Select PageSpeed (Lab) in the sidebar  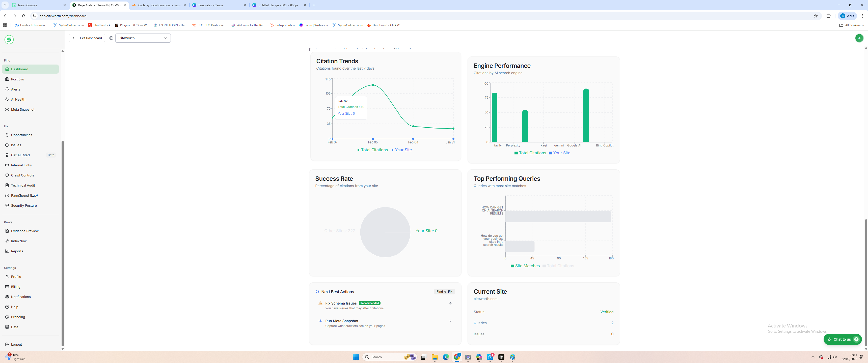click(24, 195)
